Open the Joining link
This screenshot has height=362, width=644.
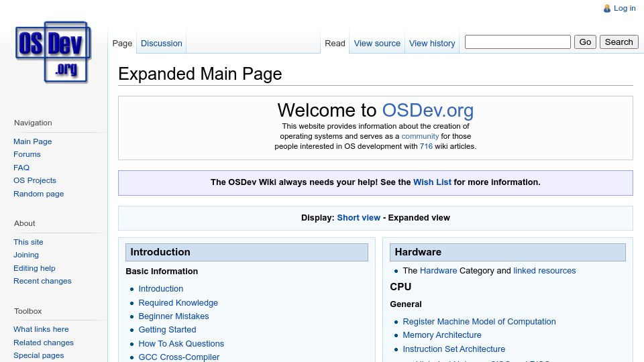coord(26,255)
